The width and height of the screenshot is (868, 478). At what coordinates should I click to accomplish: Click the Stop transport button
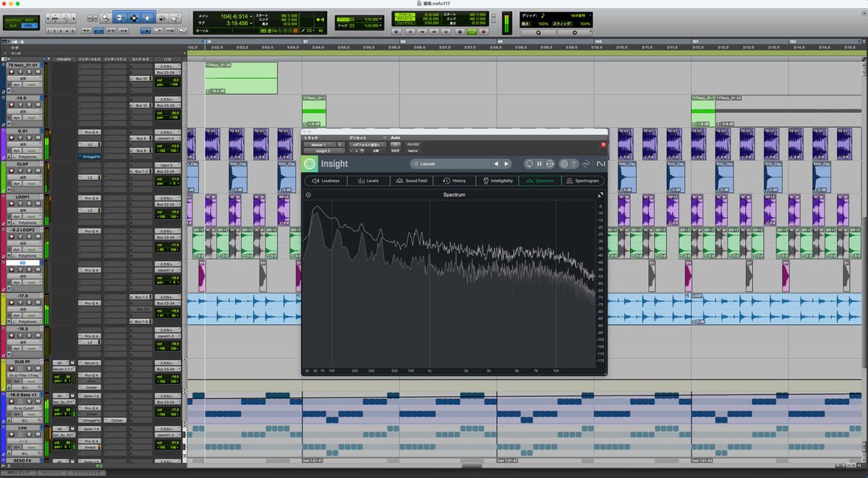(460, 32)
